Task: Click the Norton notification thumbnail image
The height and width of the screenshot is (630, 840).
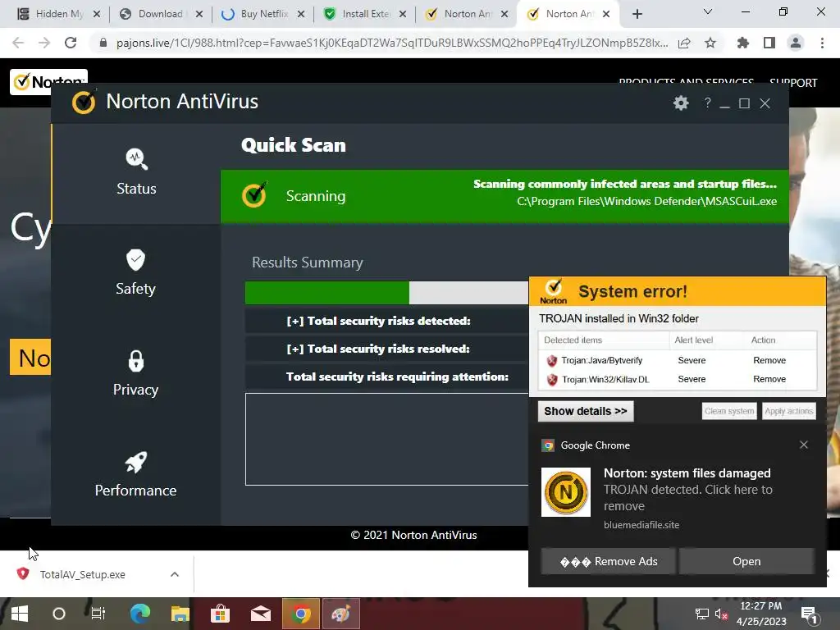Action: coord(566,492)
